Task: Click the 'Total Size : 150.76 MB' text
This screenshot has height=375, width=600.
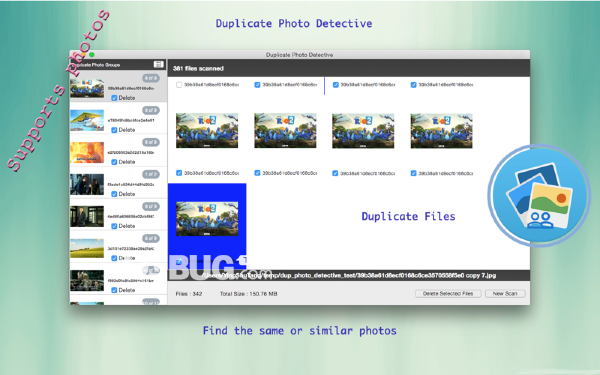Action: coord(248,294)
